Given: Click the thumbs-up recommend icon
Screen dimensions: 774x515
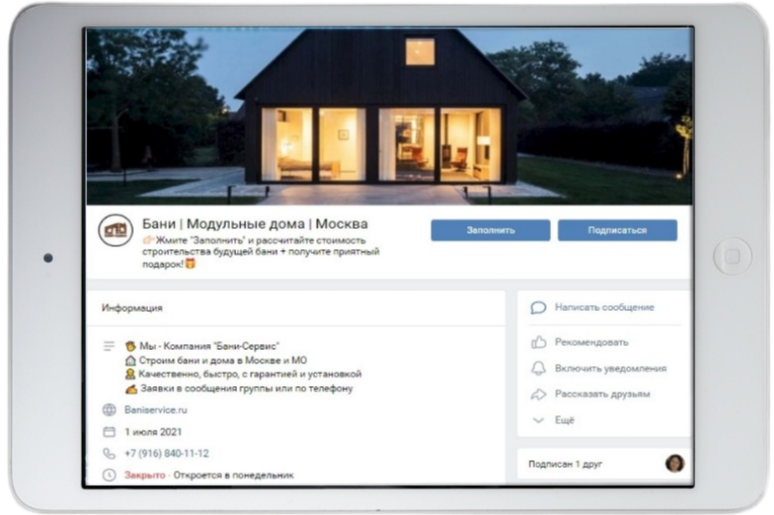Looking at the screenshot, I should (x=538, y=342).
